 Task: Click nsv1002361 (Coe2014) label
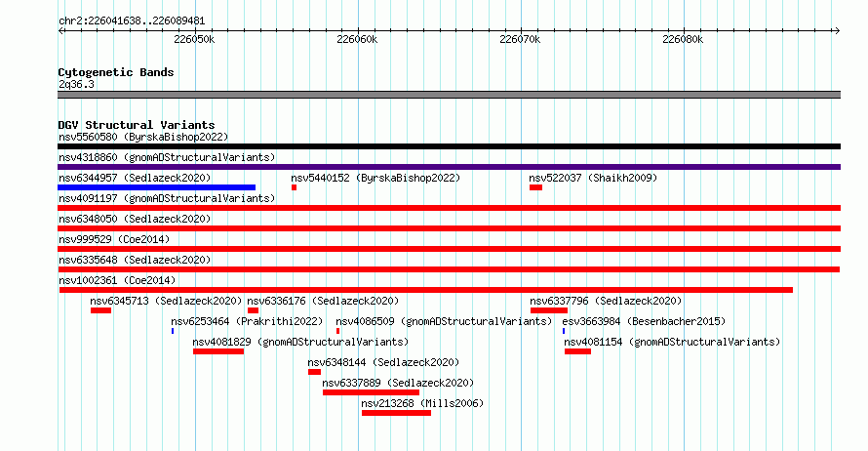(117, 280)
